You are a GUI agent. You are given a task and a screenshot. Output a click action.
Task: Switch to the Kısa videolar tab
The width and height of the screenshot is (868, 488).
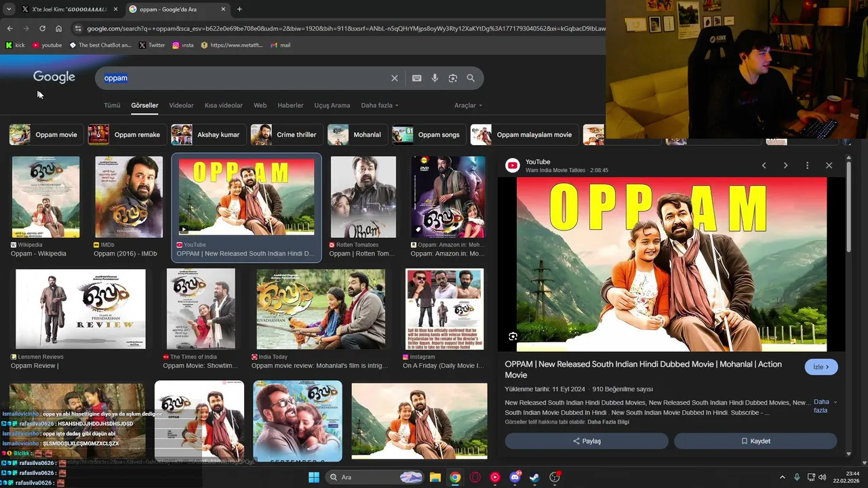[x=224, y=105]
